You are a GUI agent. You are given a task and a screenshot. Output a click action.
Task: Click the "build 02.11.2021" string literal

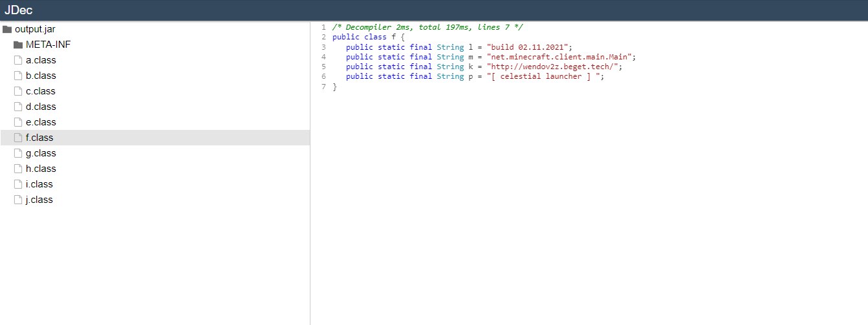tap(529, 47)
